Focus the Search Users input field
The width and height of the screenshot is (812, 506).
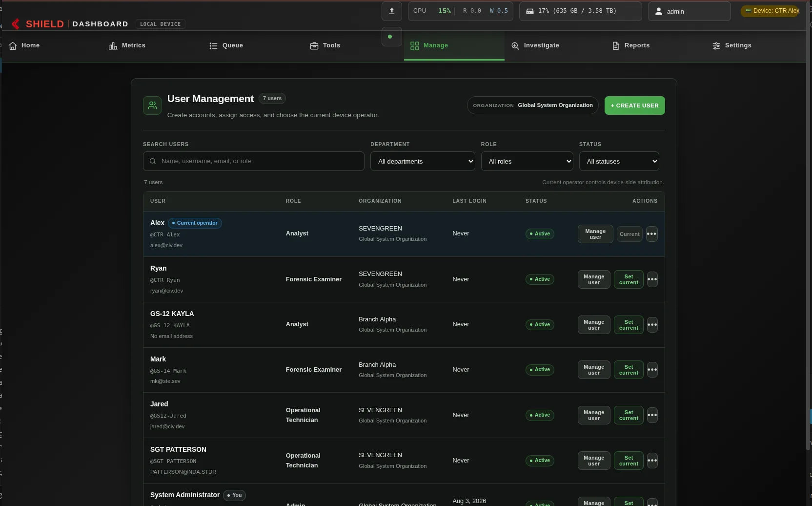pos(253,161)
